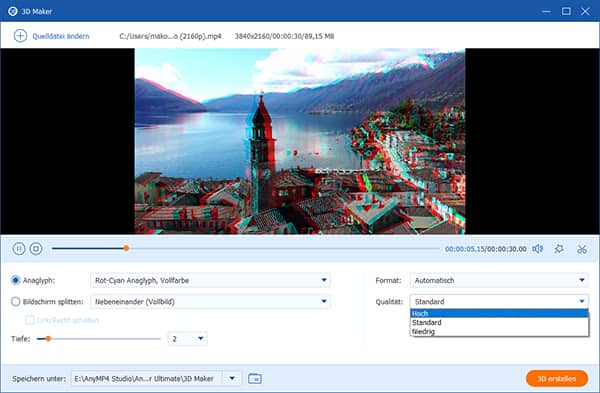The height and width of the screenshot is (393, 600).
Task: Open the output folder icon
Action: pyautogui.click(x=255, y=378)
